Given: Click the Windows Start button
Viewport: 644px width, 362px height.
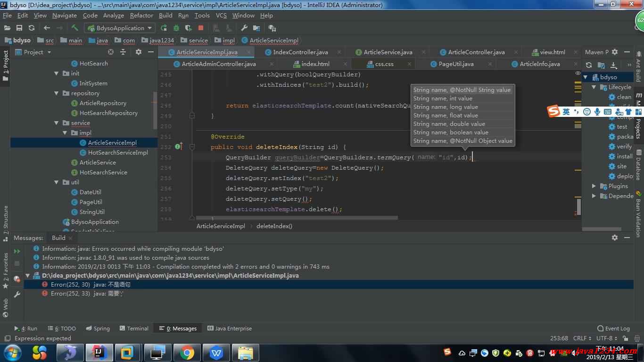Looking at the screenshot, I should click(13, 353).
